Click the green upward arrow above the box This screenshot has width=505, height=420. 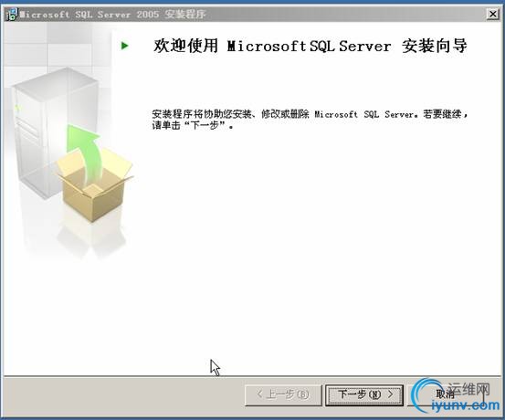coord(84,154)
